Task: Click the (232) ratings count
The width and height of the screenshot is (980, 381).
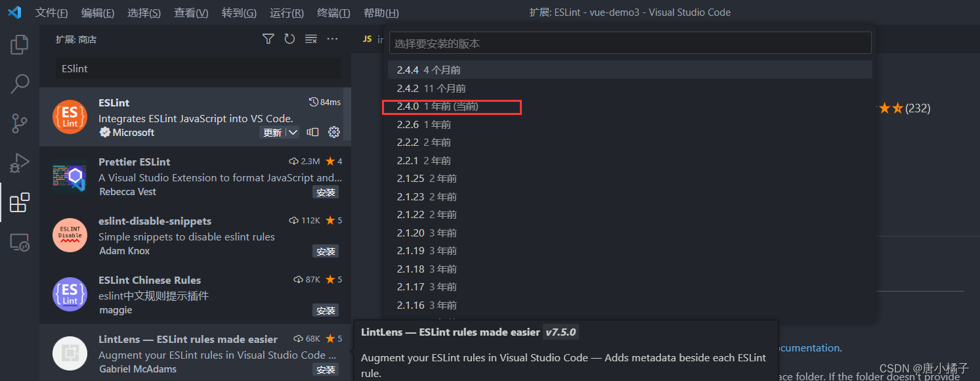Action: (x=918, y=108)
